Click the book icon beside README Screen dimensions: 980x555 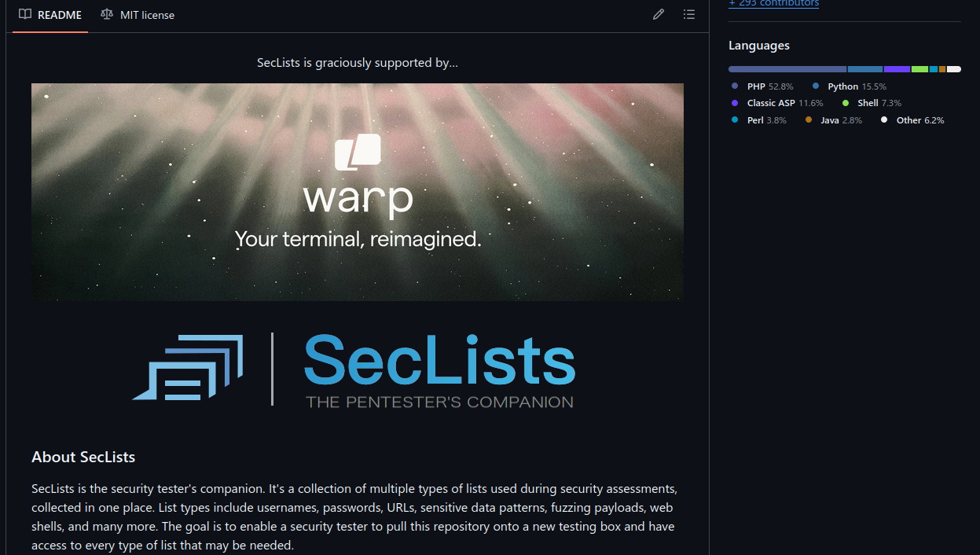coord(25,14)
